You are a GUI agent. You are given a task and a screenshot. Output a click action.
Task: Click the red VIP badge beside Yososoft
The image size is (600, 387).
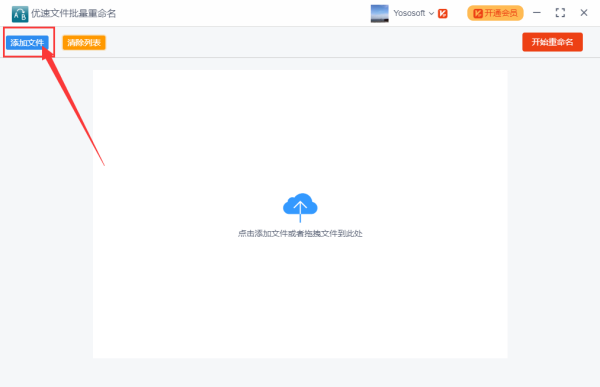(x=443, y=13)
